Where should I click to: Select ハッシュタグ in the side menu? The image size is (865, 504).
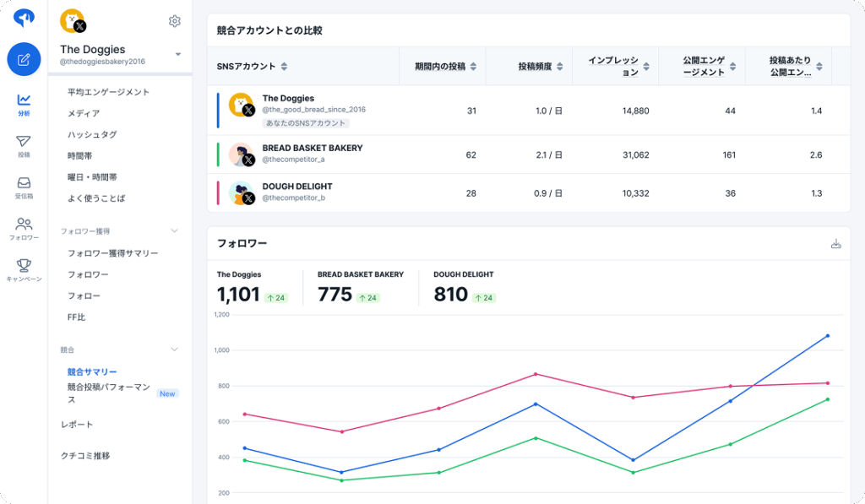point(92,134)
